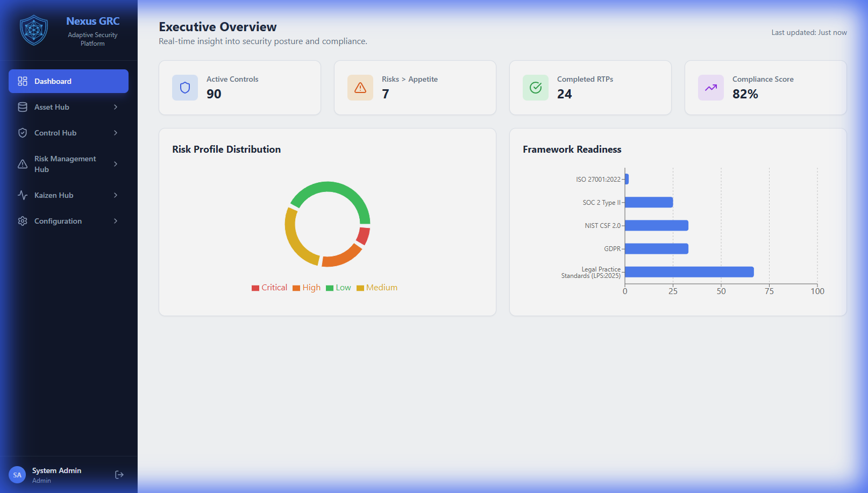Toggle the Low legend entry off
This screenshot has height=493, width=868.
click(x=339, y=287)
